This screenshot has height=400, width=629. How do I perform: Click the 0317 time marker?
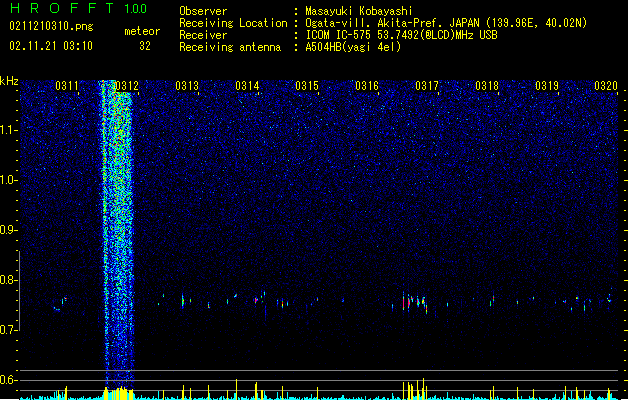pyautogui.click(x=427, y=86)
